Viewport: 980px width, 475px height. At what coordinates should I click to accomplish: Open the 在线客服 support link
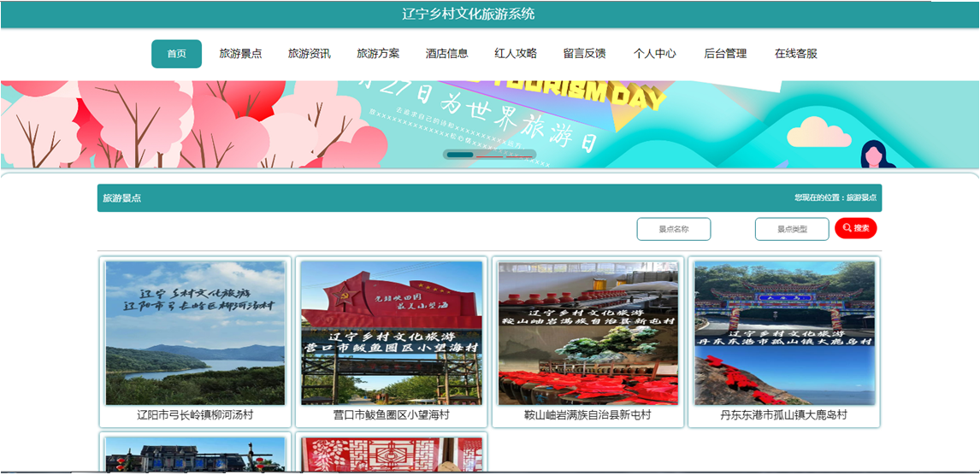point(795,54)
